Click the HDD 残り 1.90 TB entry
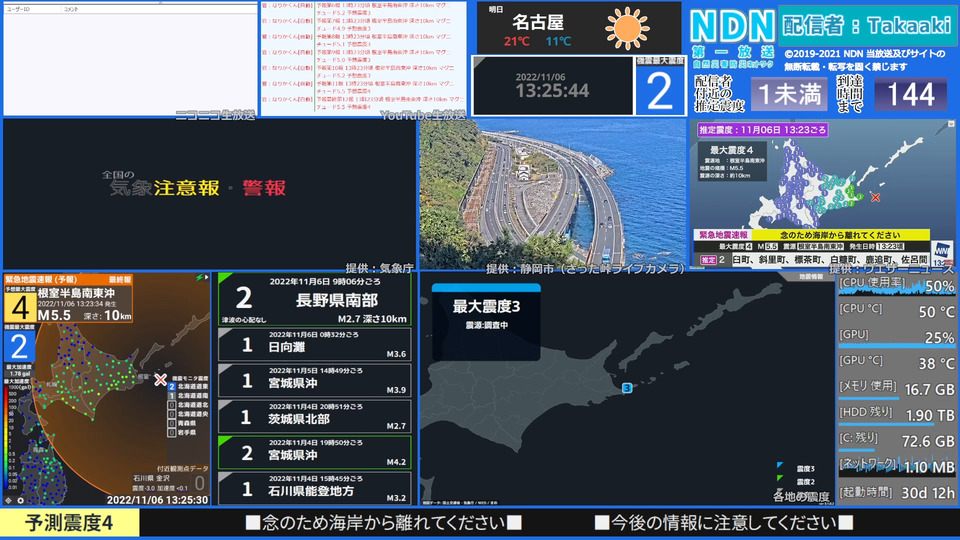 896,415
